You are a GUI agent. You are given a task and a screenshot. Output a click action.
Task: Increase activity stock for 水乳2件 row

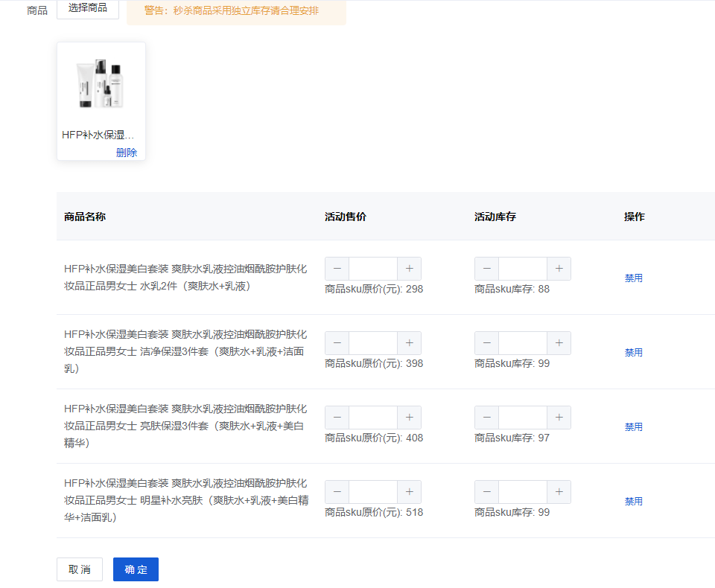tap(559, 269)
